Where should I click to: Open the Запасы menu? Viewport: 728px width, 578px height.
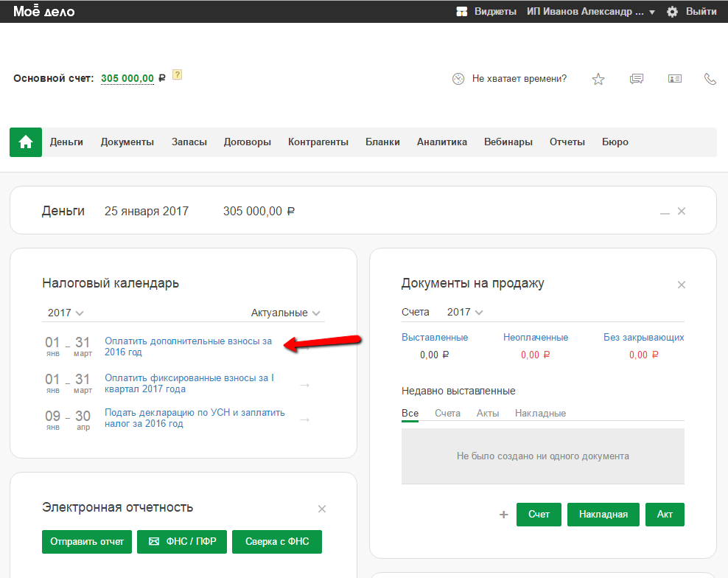pyautogui.click(x=189, y=142)
